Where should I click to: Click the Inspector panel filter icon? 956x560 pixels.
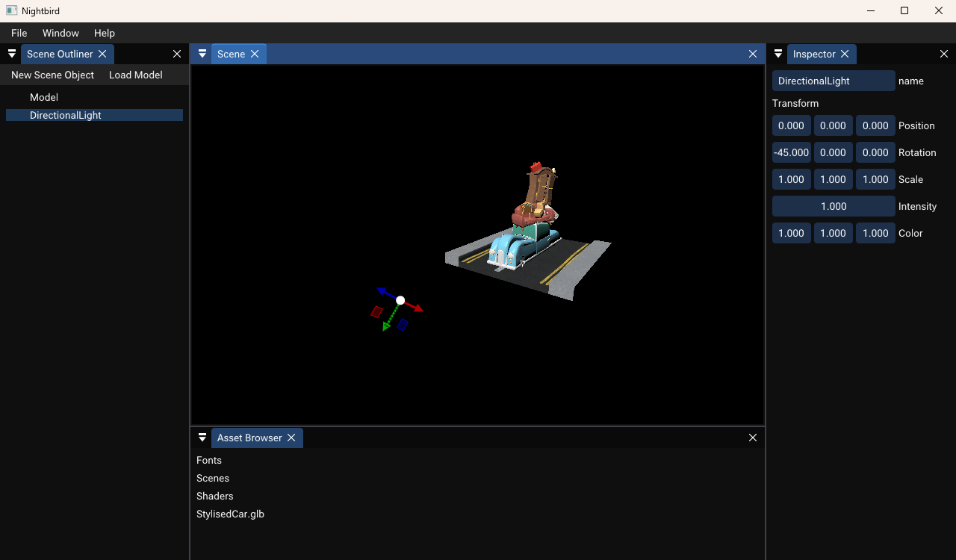coord(777,54)
